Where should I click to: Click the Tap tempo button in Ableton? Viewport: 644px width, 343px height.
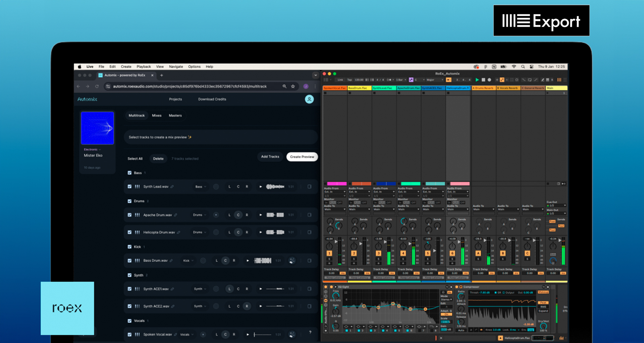[350, 80]
